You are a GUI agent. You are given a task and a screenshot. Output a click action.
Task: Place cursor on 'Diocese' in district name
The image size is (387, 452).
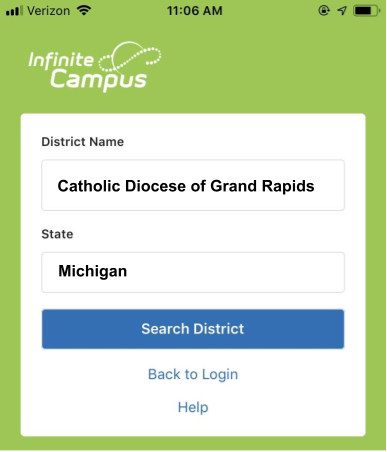click(x=155, y=186)
